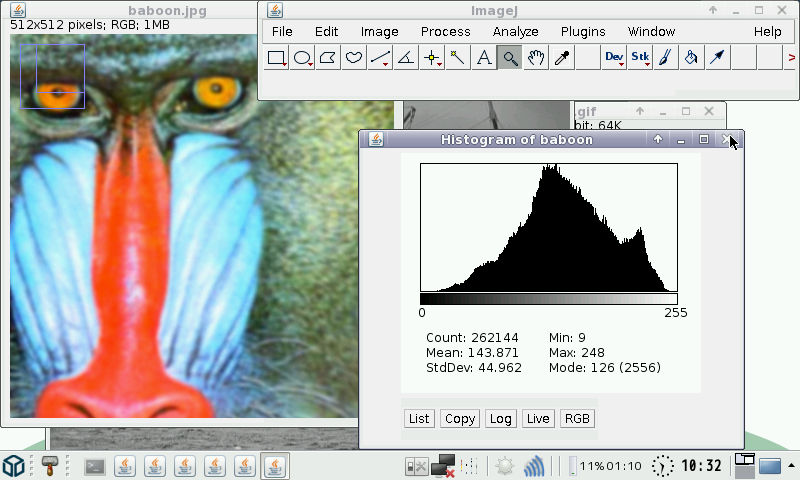Screen dimensions: 800x480
Task: Click the network monitors tray icon with red X
Action: (442, 466)
